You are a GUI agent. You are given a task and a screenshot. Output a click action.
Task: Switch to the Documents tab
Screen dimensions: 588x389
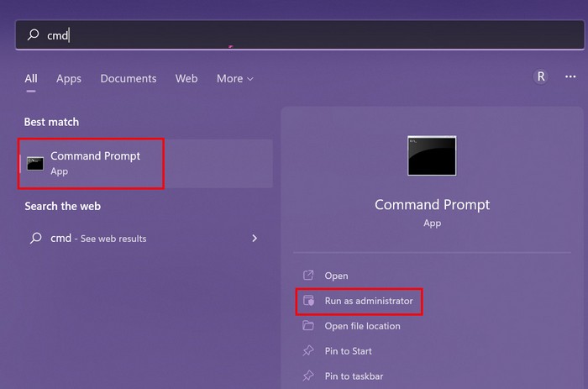click(129, 78)
